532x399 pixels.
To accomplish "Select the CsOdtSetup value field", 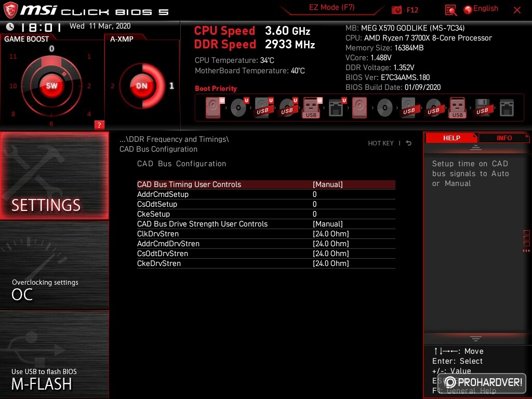I will click(314, 204).
